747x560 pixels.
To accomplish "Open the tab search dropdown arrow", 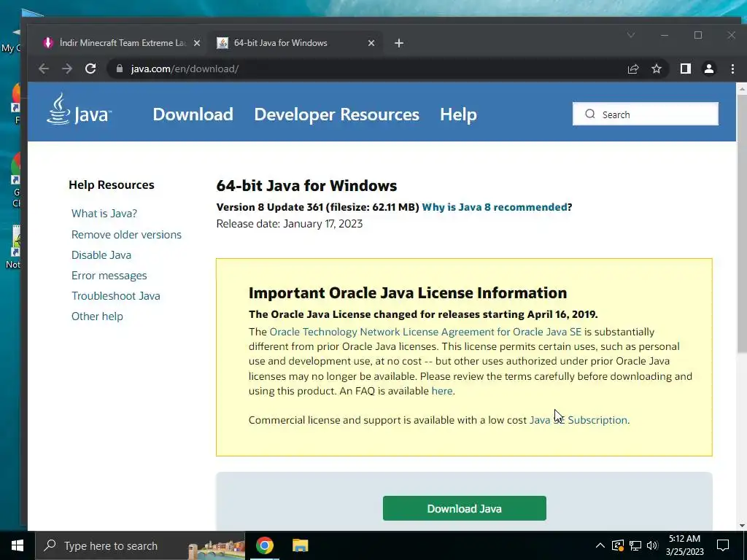I will (631, 35).
